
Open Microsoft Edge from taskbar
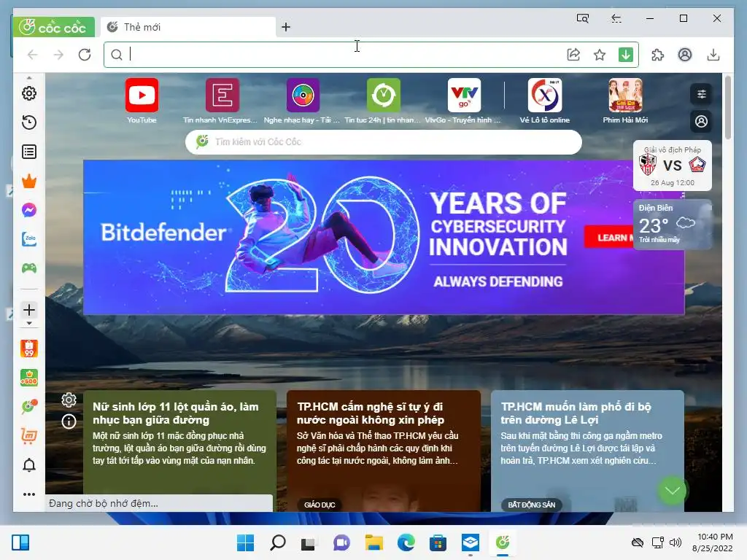406,542
